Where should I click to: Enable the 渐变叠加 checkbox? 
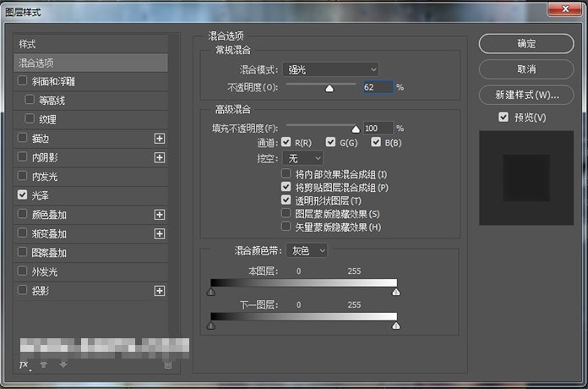(23, 233)
